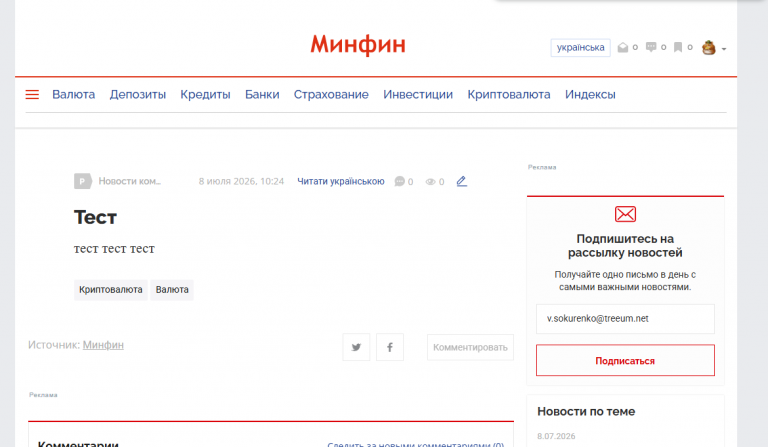The image size is (768, 447).
Task: Click the author avatar letter P
Action: click(82, 181)
